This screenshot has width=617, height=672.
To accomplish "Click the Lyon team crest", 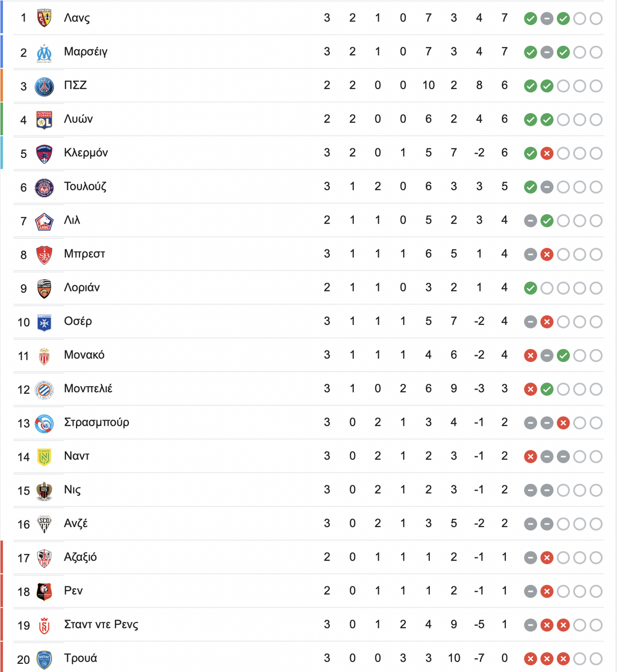I will click(44, 120).
